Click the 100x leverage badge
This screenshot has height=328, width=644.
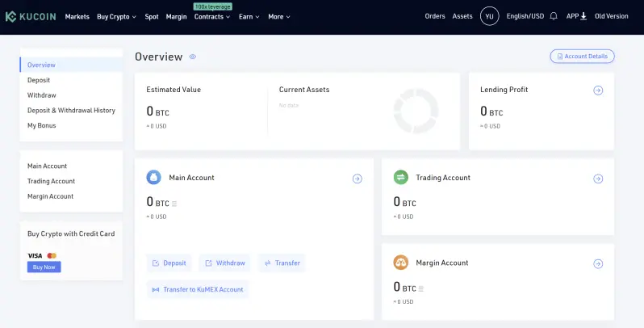(x=213, y=6)
